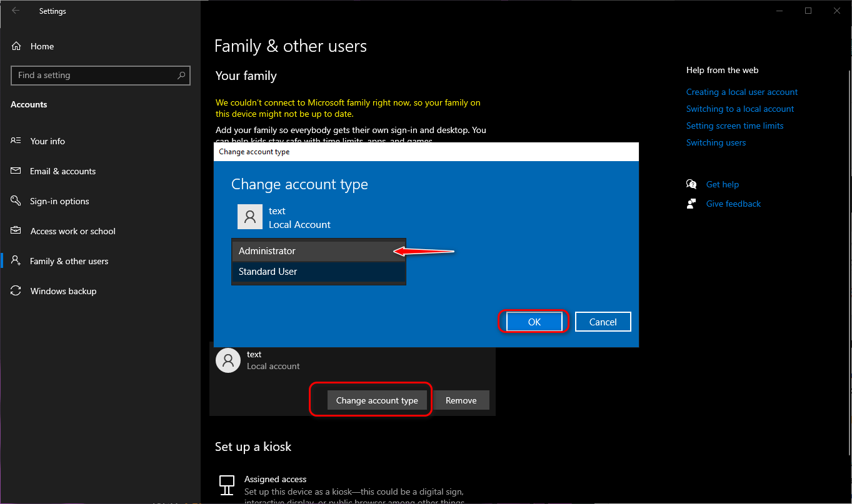This screenshot has height=504, width=852.
Task: Click the search magnifier icon
Action: [181, 76]
